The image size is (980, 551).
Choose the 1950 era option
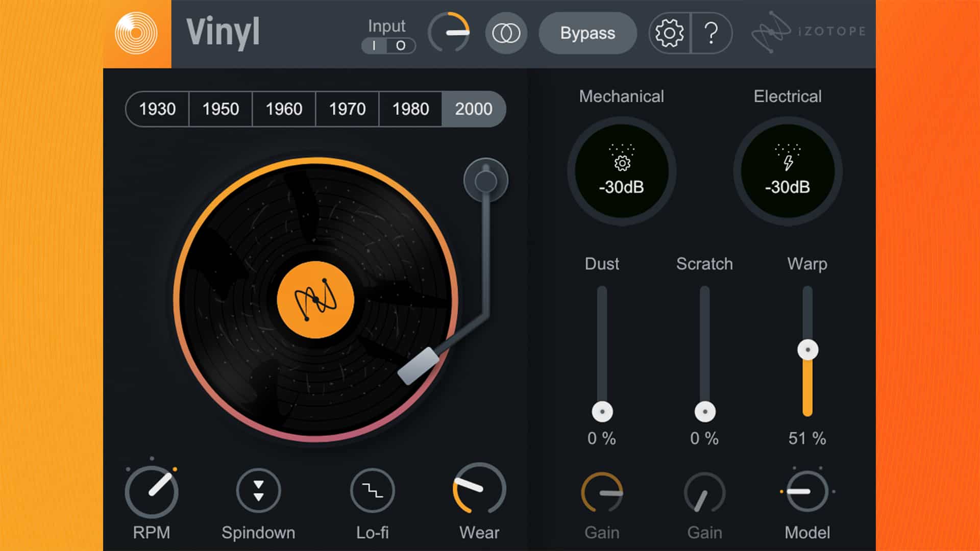(220, 109)
